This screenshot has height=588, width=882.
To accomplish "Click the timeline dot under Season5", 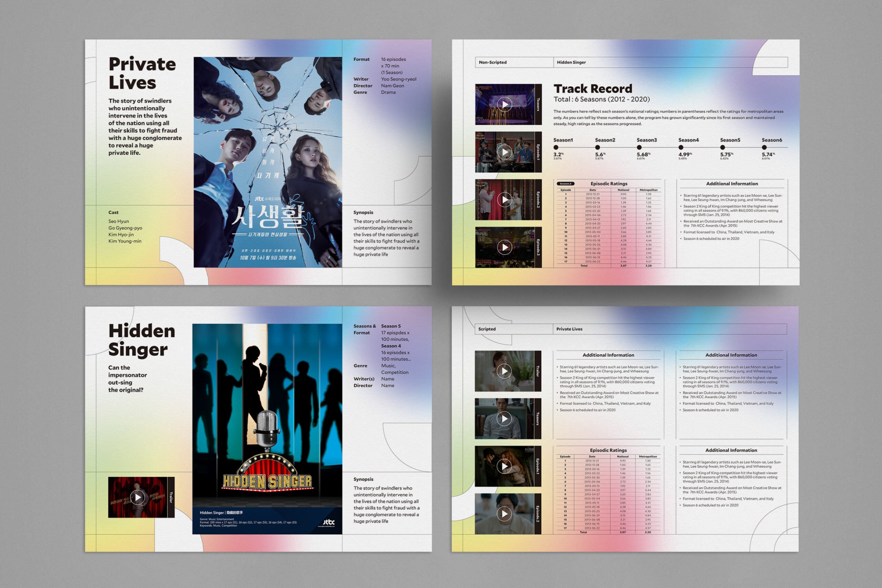I will (722, 147).
